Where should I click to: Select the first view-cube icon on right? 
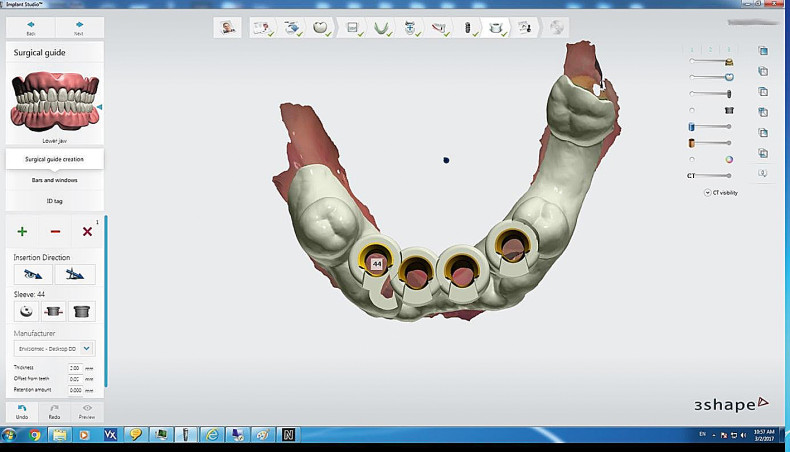(x=763, y=51)
